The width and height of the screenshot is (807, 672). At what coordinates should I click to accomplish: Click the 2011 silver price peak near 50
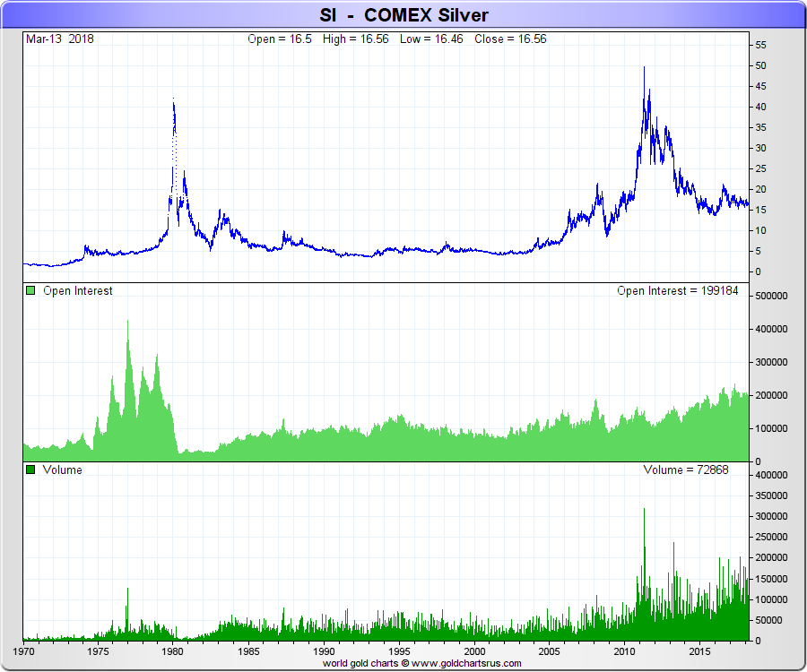(x=644, y=68)
